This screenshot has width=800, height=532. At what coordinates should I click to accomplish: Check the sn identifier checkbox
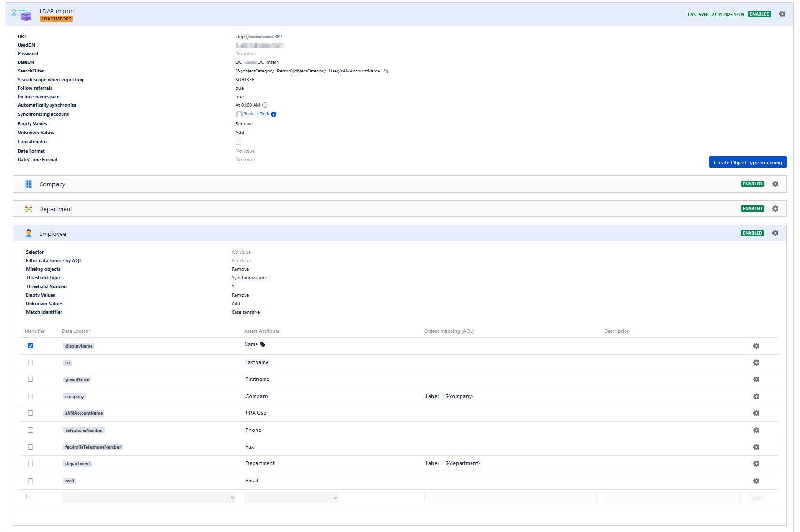tap(31, 362)
